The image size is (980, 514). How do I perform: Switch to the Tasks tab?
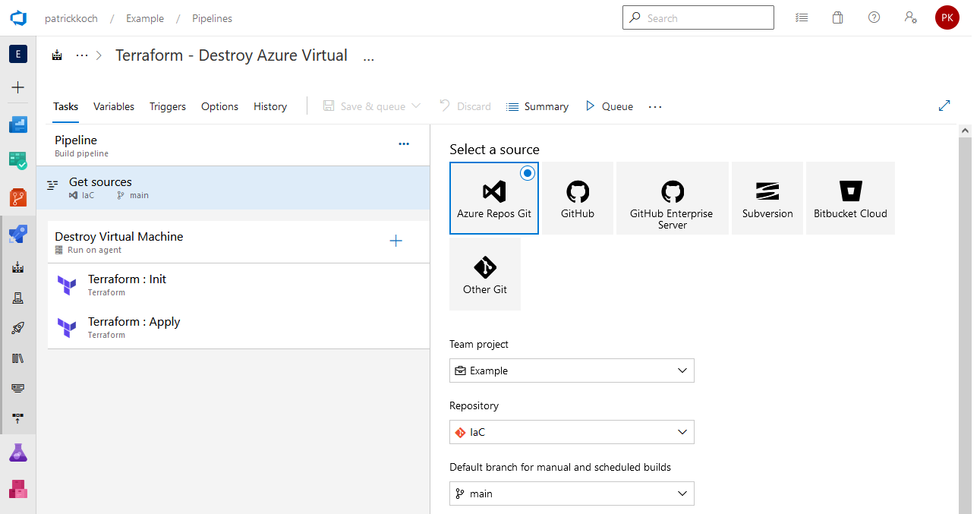click(x=65, y=106)
